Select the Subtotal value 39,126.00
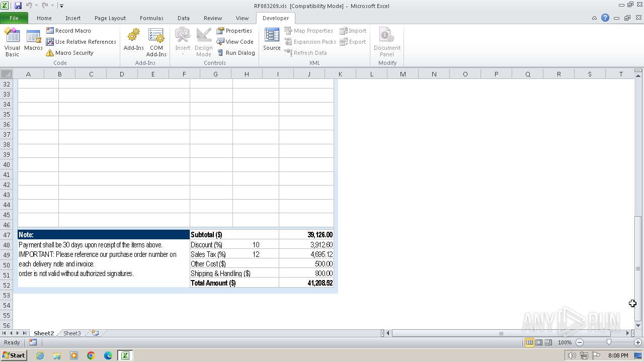Screen dimensions: 644x362 point(306,235)
